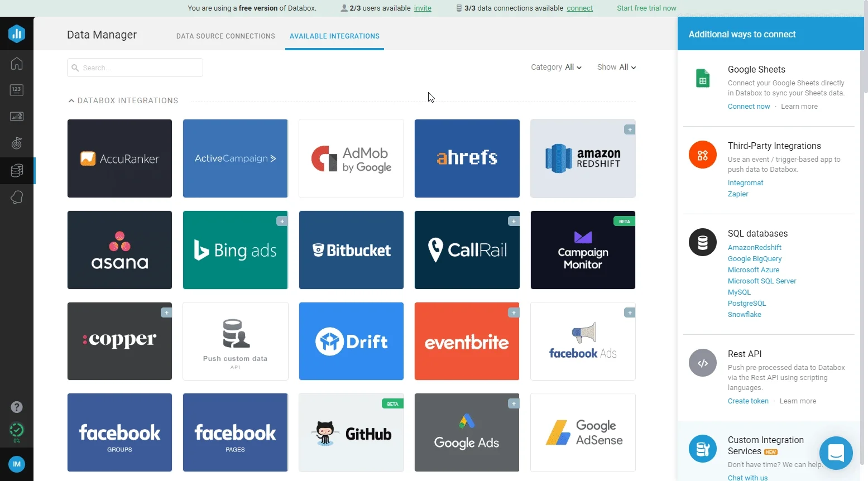Select the Available Integrations tab
The width and height of the screenshot is (868, 481).
(334, 36)
